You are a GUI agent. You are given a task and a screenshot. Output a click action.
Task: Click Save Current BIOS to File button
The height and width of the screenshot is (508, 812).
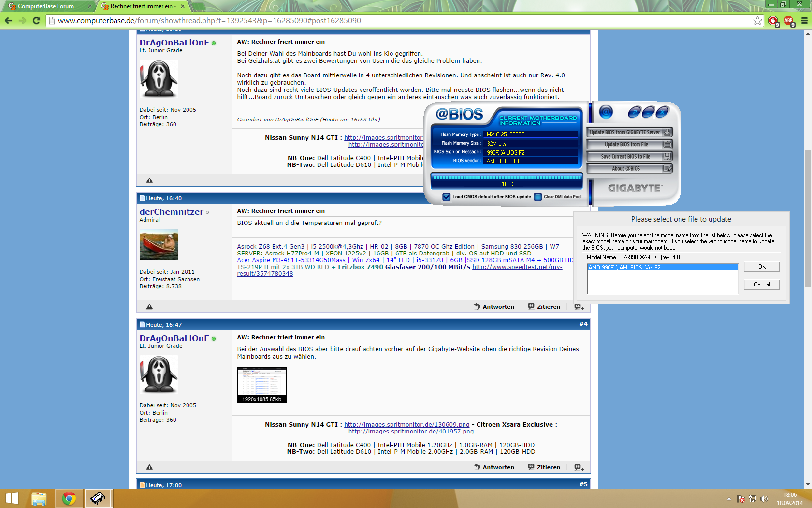tap(629, 156)
